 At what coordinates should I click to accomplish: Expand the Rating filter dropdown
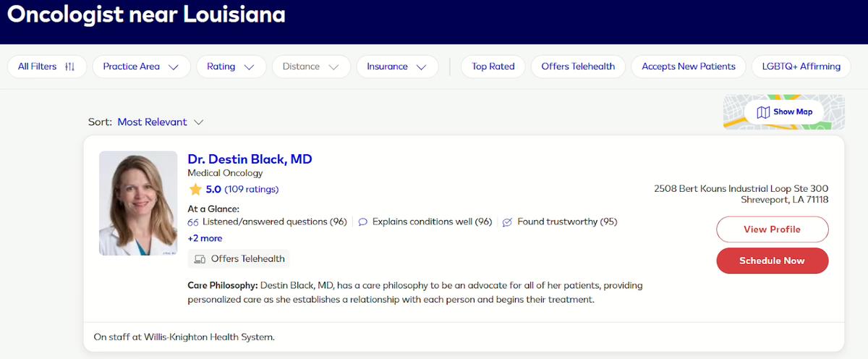pos(231,67)
